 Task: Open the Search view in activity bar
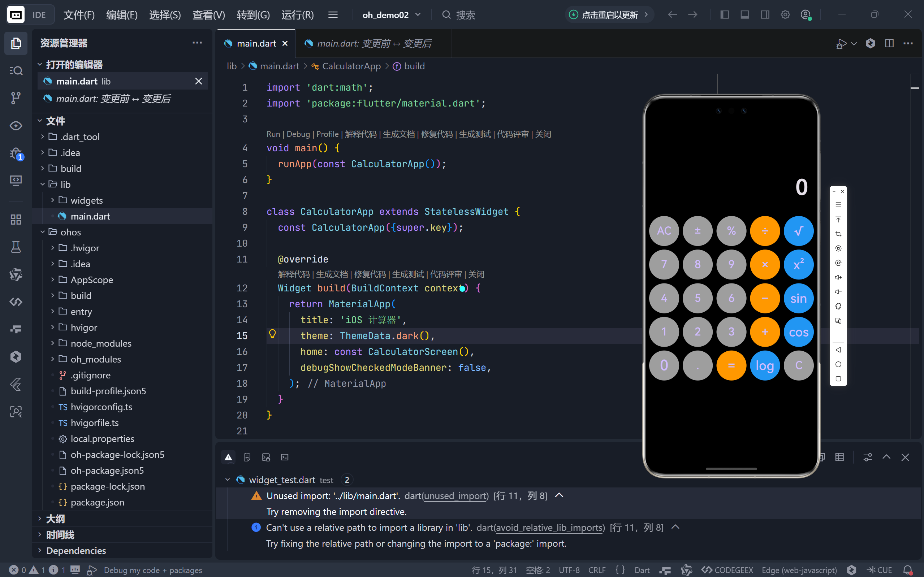16,71
